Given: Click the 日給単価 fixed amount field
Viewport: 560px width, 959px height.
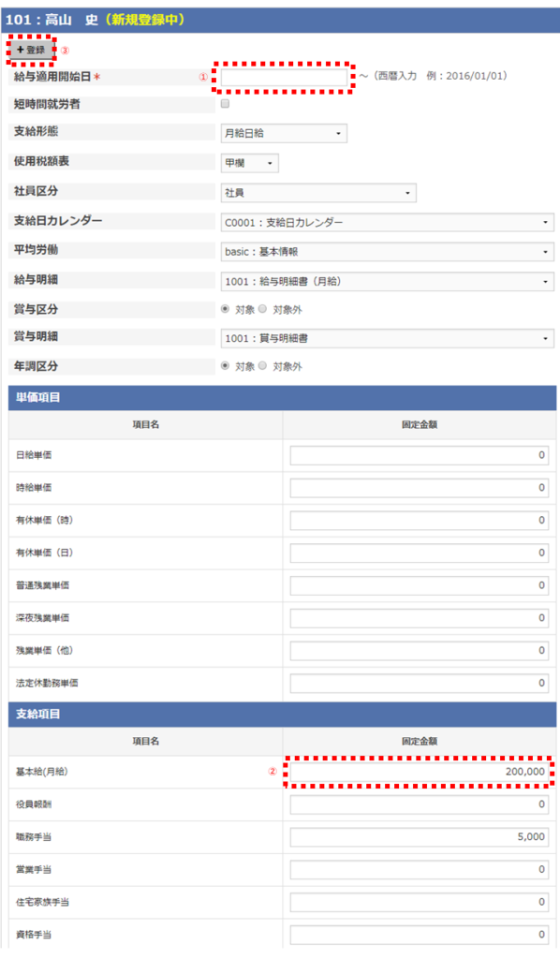Looking at the screenshot, I should (x=420, y=456).
